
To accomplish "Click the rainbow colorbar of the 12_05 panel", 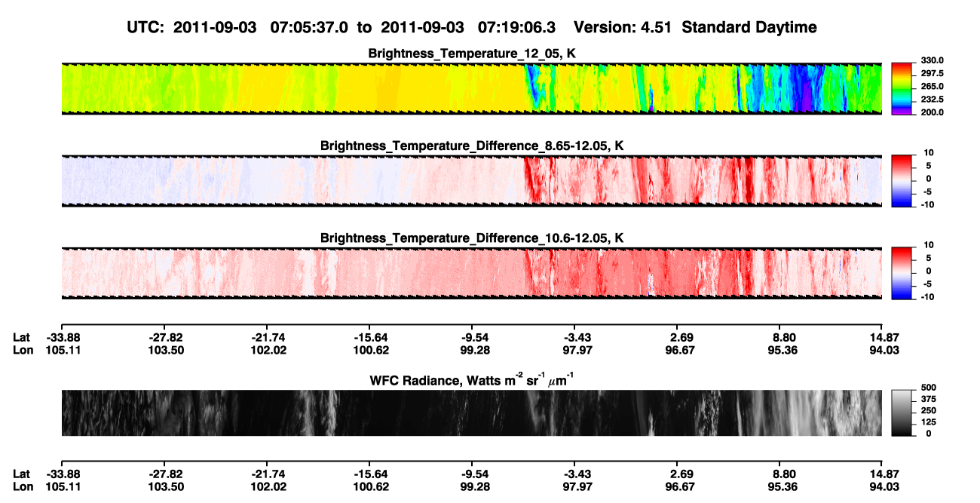I will [902, 88].
